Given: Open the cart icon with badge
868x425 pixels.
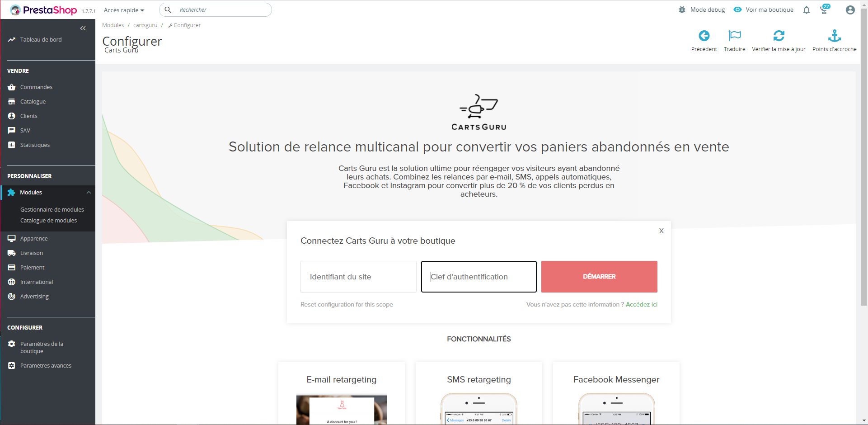Looking at the screenshot, I should click(x=825, y=9).
